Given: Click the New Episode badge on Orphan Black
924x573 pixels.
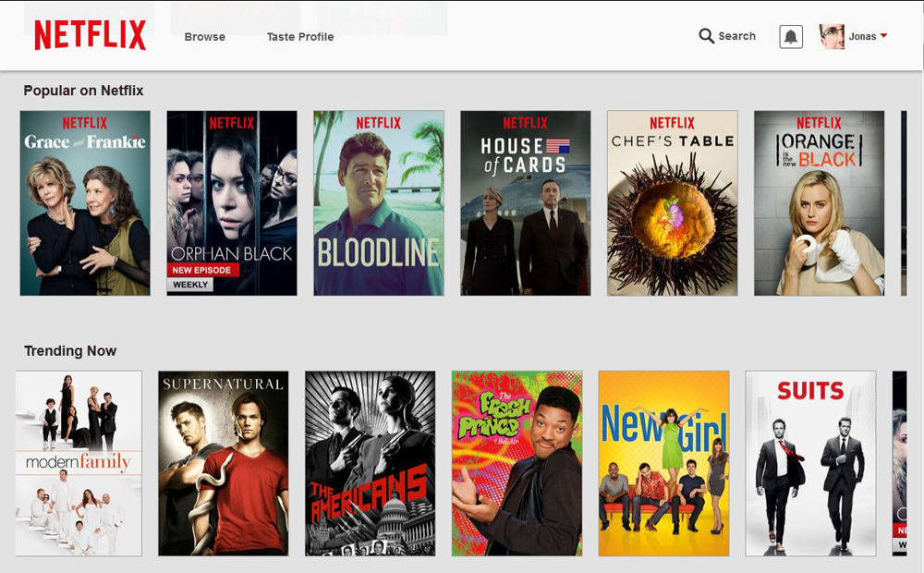Looking at the screenshot, I should [x=202, y=270].
